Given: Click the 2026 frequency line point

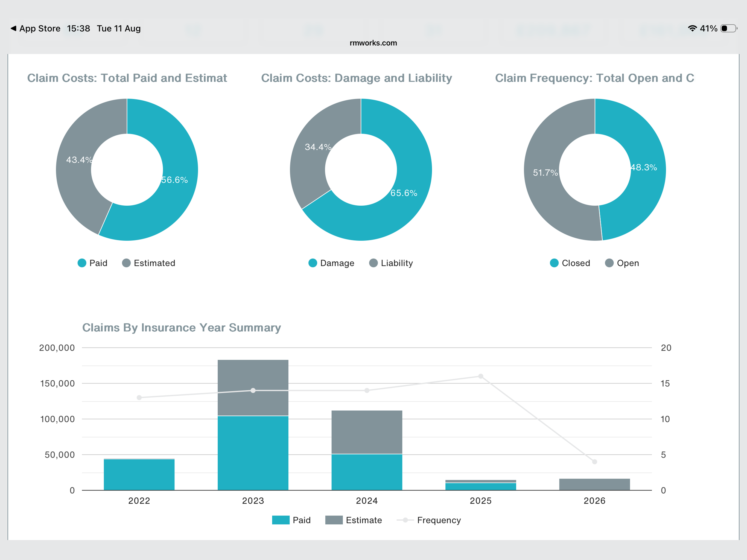Looking at the screenshot, I should point(594,462).
